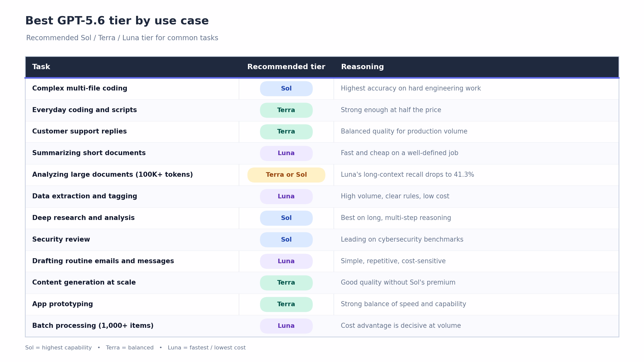Click the 'Security review' task name
This screenshot has height=362, width=644.
pyautogui.click(x=61, y=240)
